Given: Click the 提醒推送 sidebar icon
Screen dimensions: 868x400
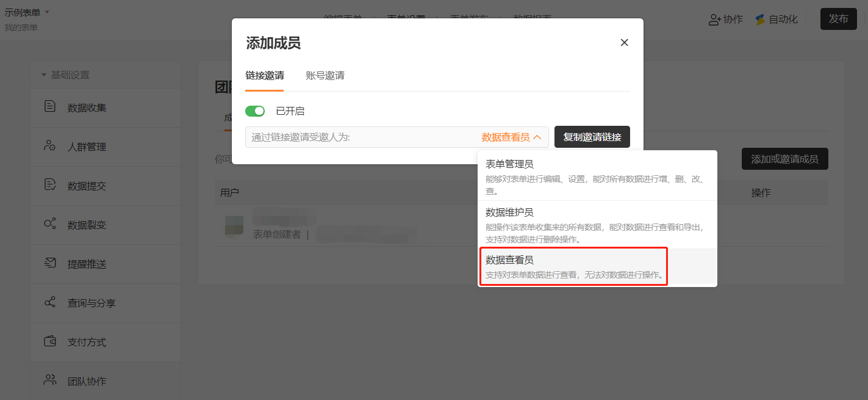Looking at the screenshot, I should tap(50, 263).
